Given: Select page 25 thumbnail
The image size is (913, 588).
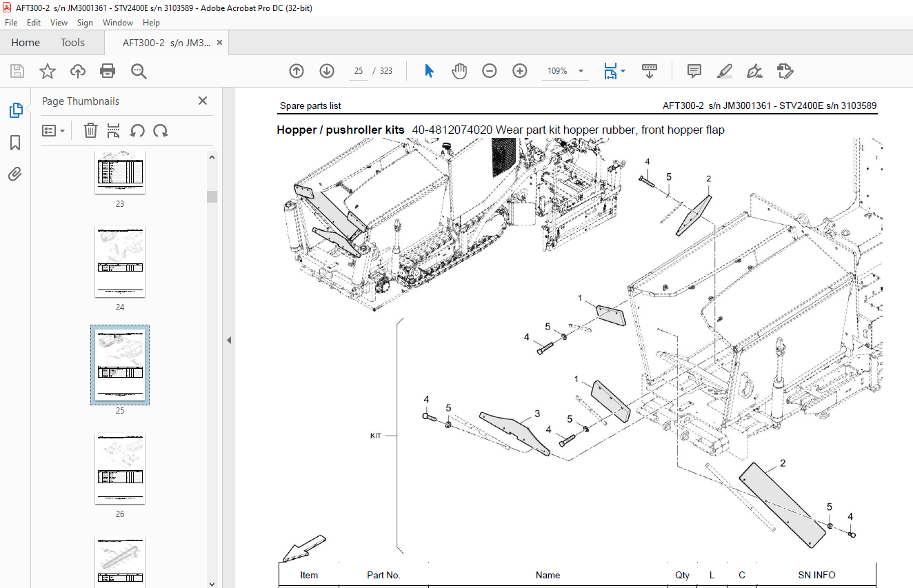Looking at the screenshot, I should 120,365.
